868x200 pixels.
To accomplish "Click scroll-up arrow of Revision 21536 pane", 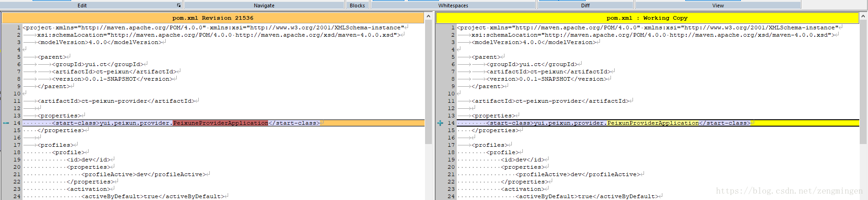I will (428, 17).
